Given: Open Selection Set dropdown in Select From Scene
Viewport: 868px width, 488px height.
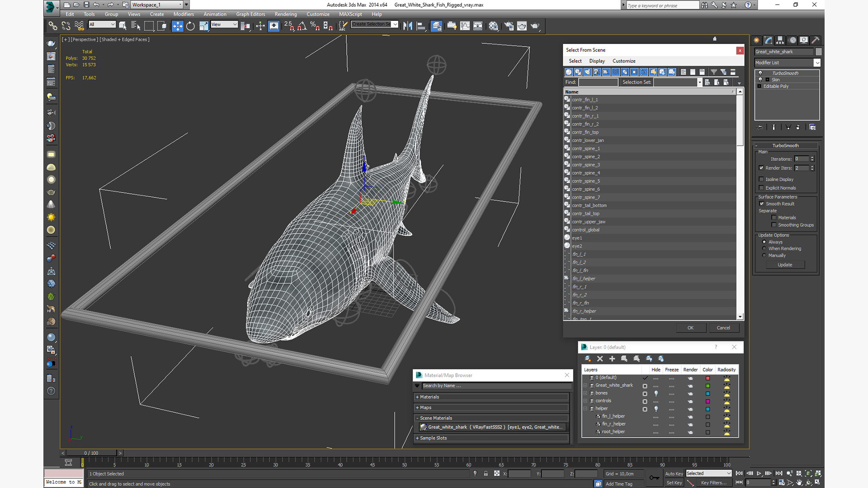Looking at the screenshot, I should pyautogui.click(x=700, y=82).
